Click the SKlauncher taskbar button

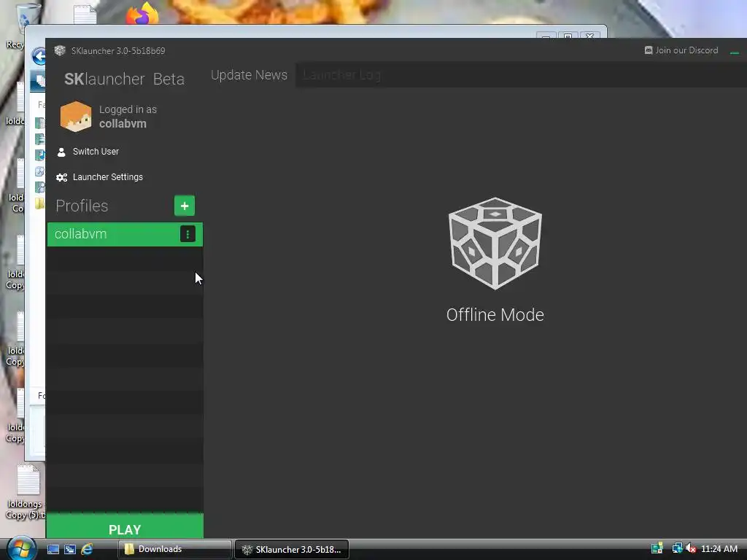click(292, 549)
